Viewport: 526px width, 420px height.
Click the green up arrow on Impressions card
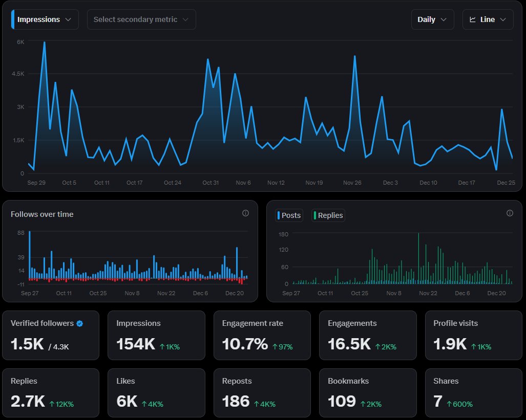click(x=162, y=347)
